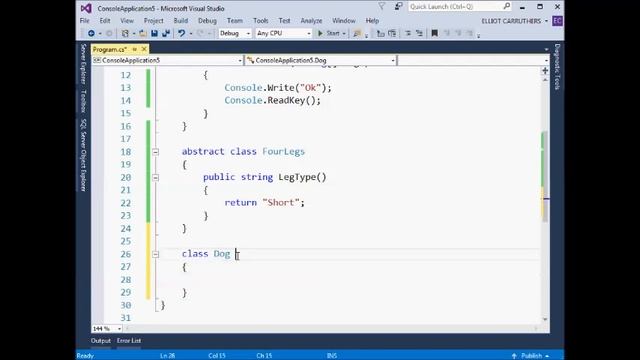Open the View menu
Viewport: 640px width, 360px height.
tap(127, 21)
